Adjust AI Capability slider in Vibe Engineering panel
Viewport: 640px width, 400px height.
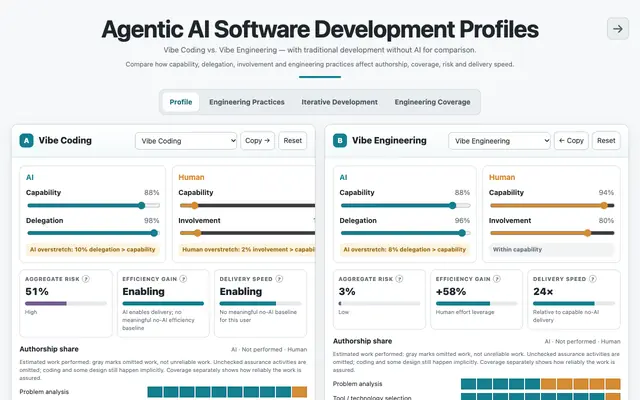tap(405, 205)
